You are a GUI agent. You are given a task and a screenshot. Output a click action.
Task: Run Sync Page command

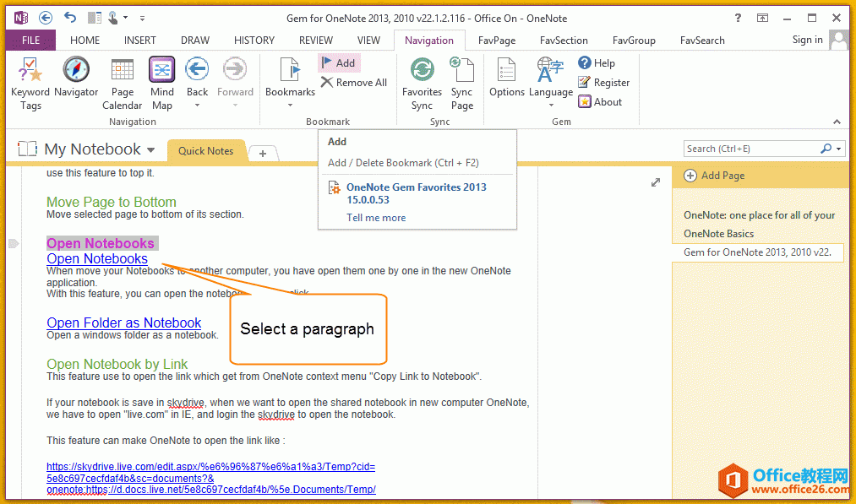(461, 84)
